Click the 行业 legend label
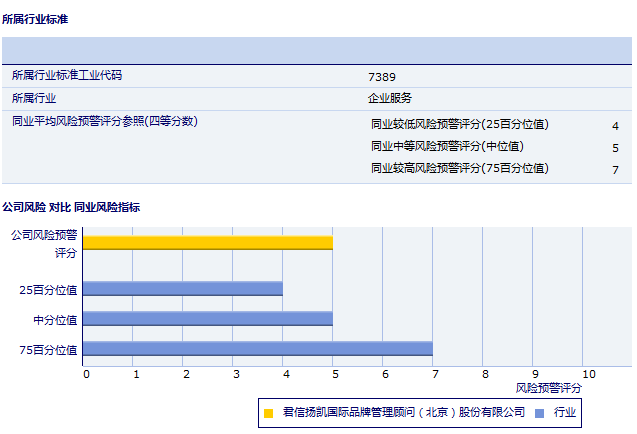Viewport: 637px width, 434px height. tap(565, 412)
